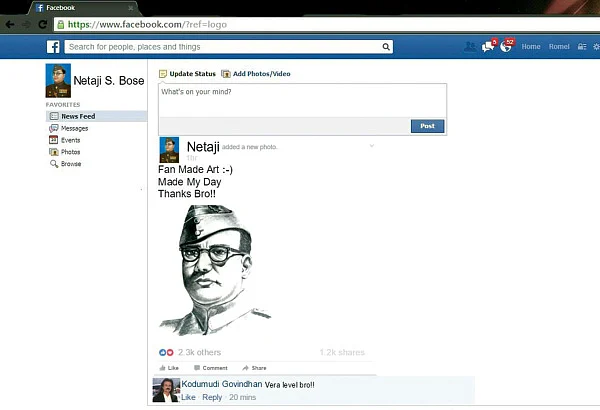
Task: Select the Update Status tab
Action: tap(188, 74)
